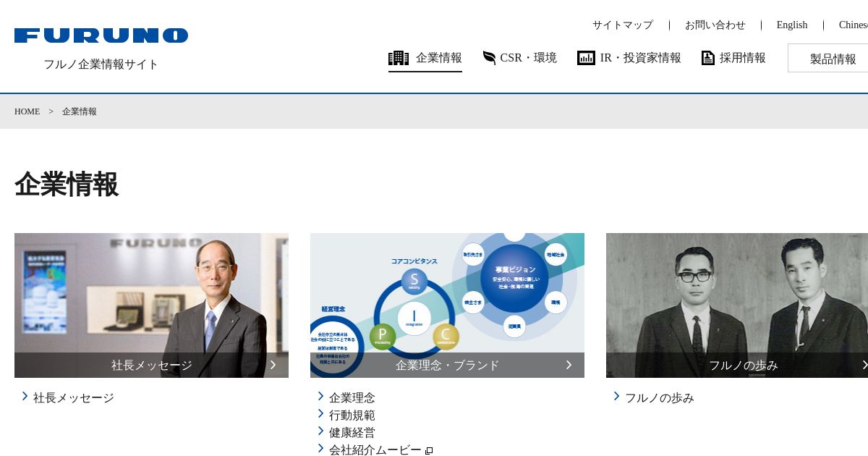Screen dimensions: 868x456
Task: Open the お問い合わせ link
Action: 715,25
